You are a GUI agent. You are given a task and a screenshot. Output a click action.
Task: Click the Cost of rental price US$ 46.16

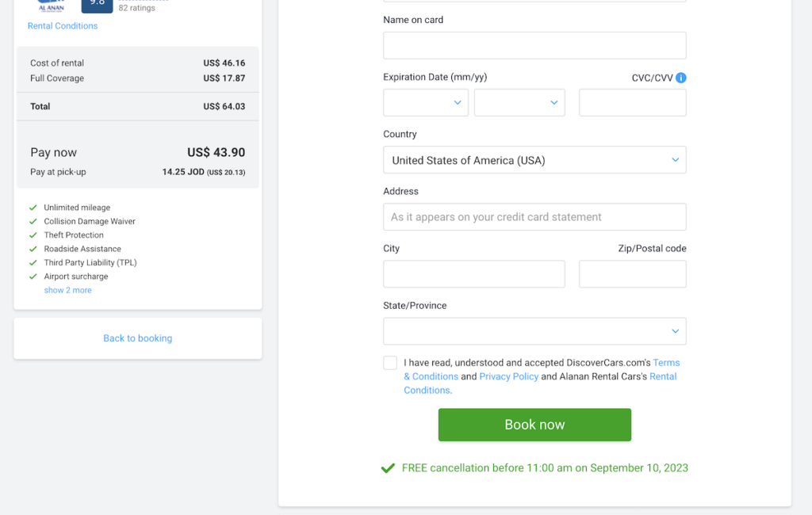click(224, 63)
